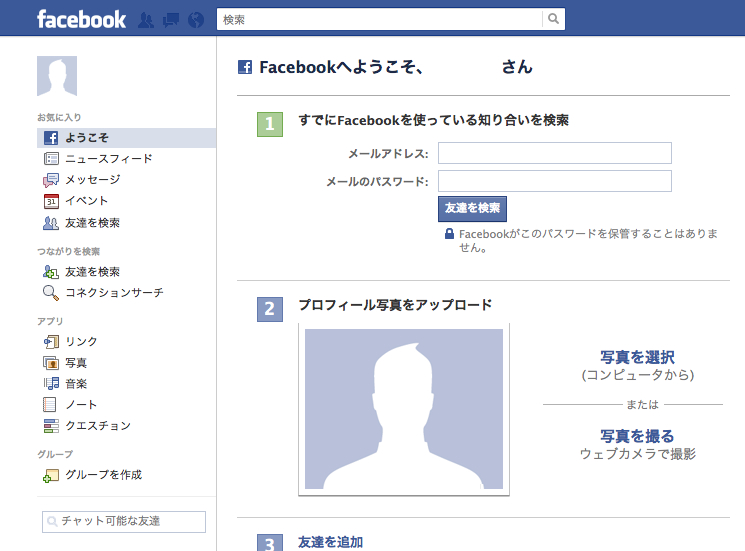Open friend requests icon in header
The height and width of the screenshot is (551, 745).
146,20
